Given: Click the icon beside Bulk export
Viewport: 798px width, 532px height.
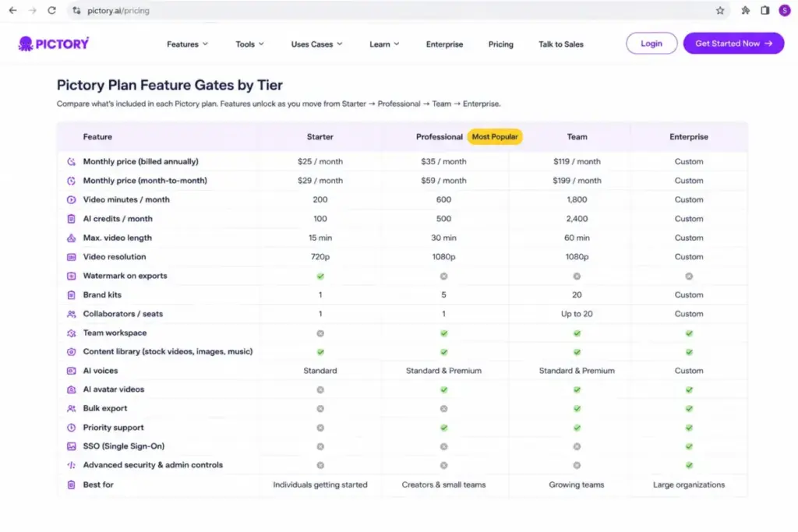Looking at the screenshot, I should pyautogui.click(x=71, y=408).
